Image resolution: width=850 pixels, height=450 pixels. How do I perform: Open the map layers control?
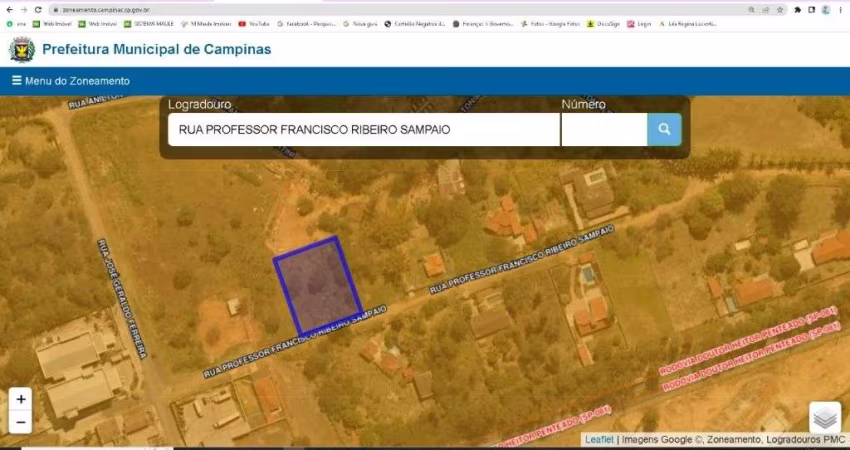(x=825, y=417)
